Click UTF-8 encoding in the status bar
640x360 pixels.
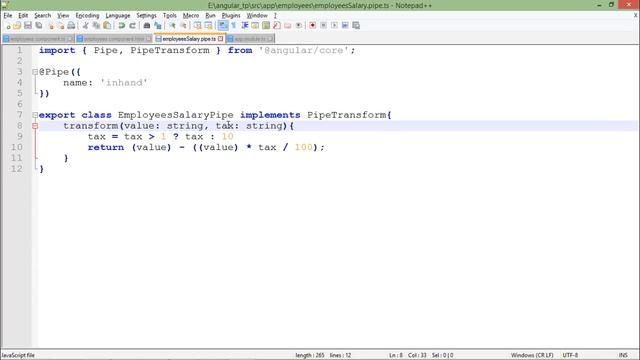(570, 355)
